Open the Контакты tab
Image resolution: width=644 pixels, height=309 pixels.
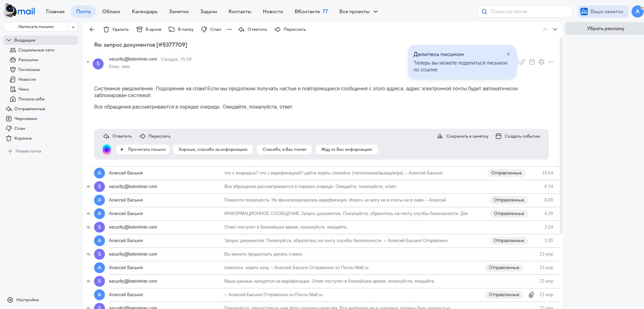point(240,11)
